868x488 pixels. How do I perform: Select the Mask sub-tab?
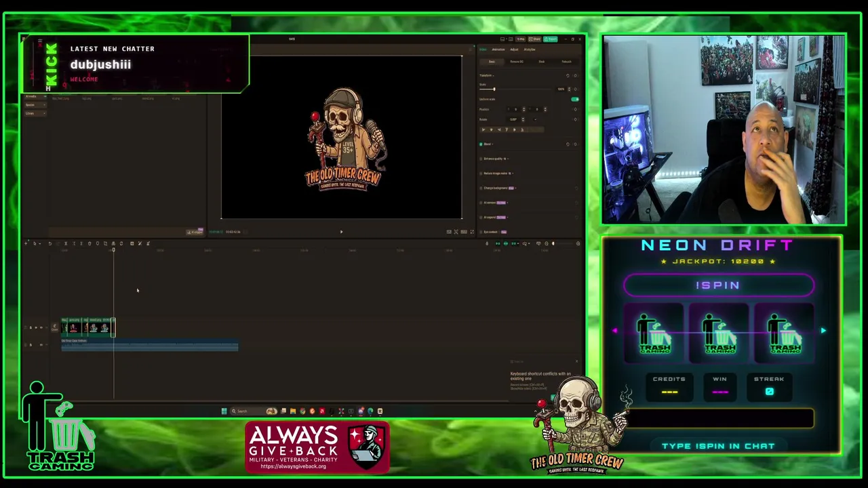click(x=541, y=62)
